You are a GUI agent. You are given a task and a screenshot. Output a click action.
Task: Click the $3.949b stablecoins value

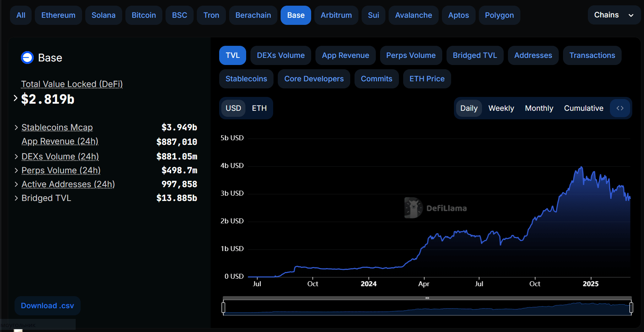click(x=179, y=127)
